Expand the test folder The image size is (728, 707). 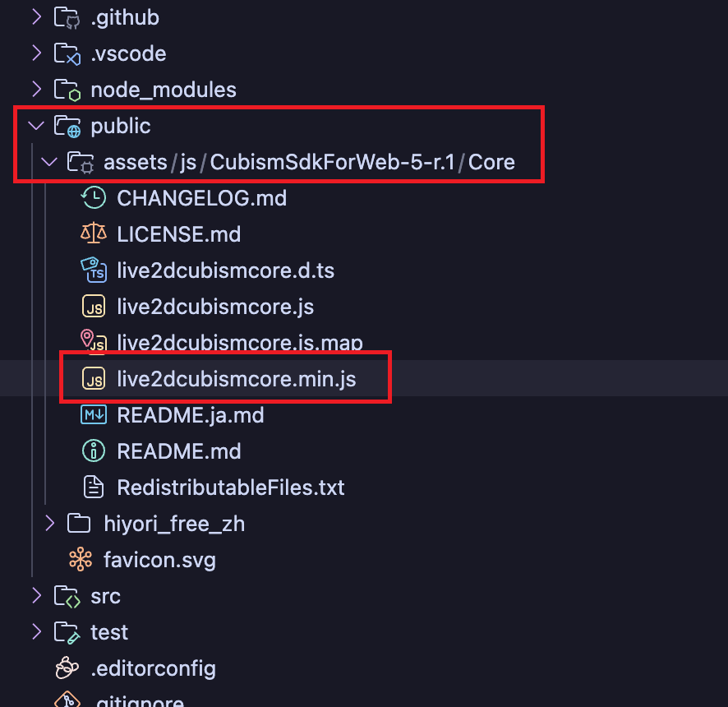point(36,632)
